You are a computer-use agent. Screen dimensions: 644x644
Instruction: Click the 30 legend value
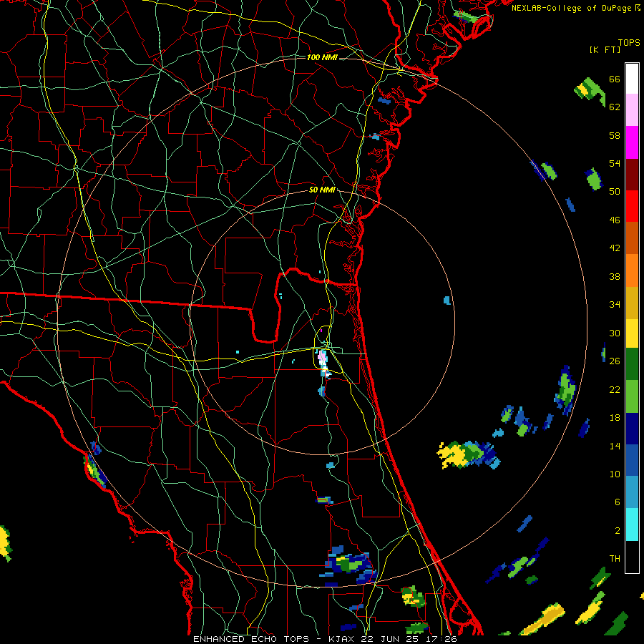pyautogui.click(x=615, y=333)
